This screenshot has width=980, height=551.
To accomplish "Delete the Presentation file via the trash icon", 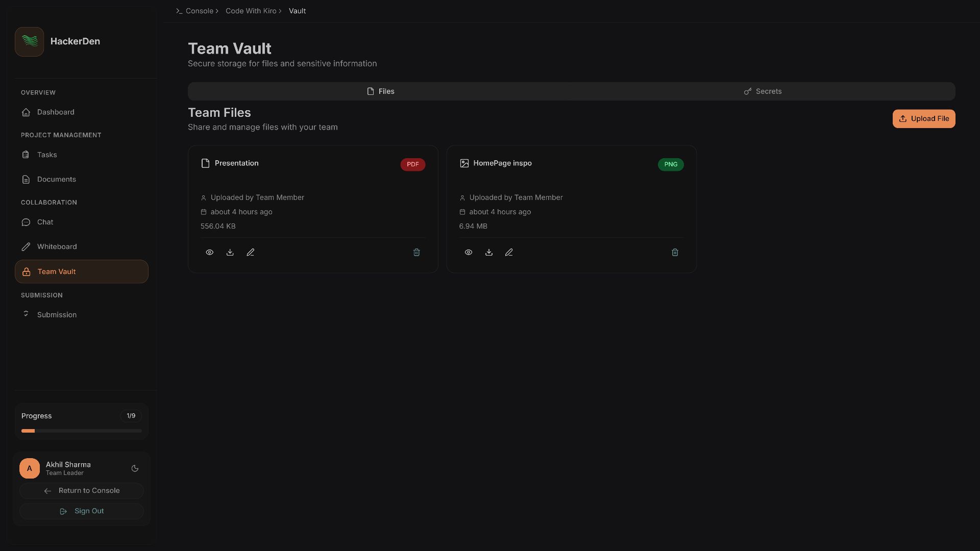I will (416, 253).
